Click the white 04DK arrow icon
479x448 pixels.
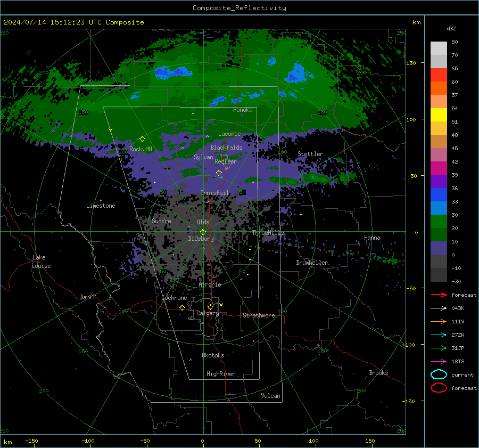tap(439, 308)
